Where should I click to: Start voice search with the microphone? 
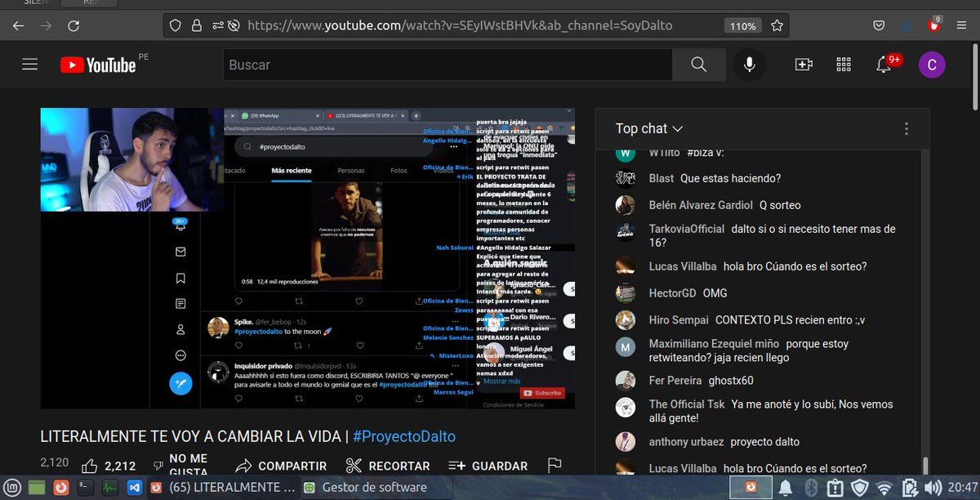coord(749,65)
